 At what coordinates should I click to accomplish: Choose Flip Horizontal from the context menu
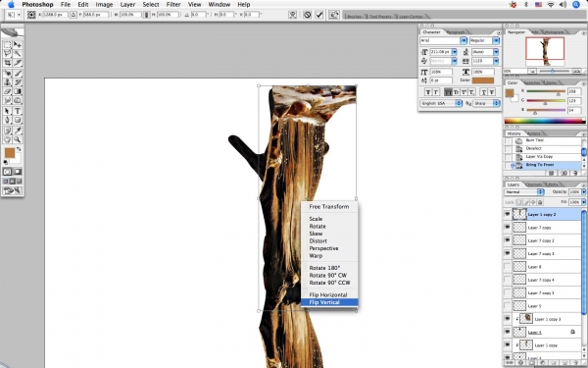click(x=329, y=294)
